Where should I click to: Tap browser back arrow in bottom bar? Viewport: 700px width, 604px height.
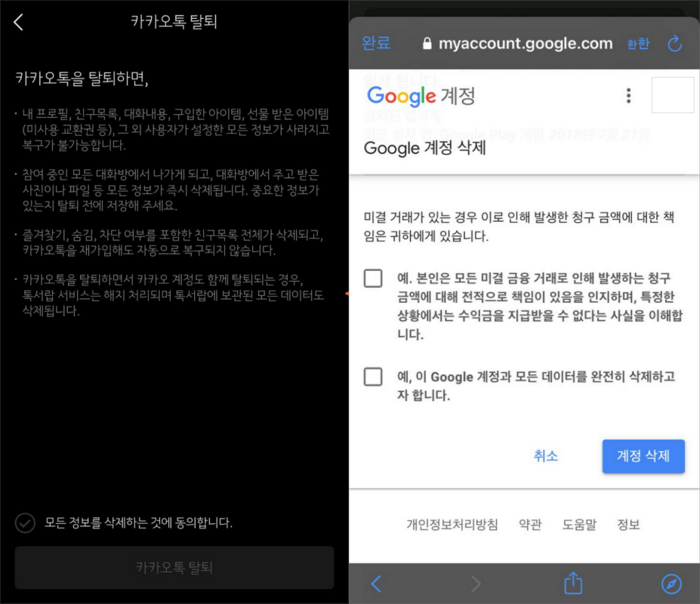click(x=376, y=584)
